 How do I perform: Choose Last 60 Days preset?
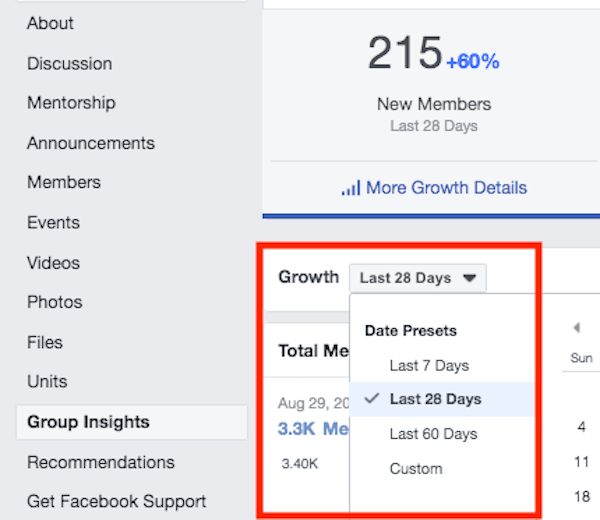coord(433,434)
